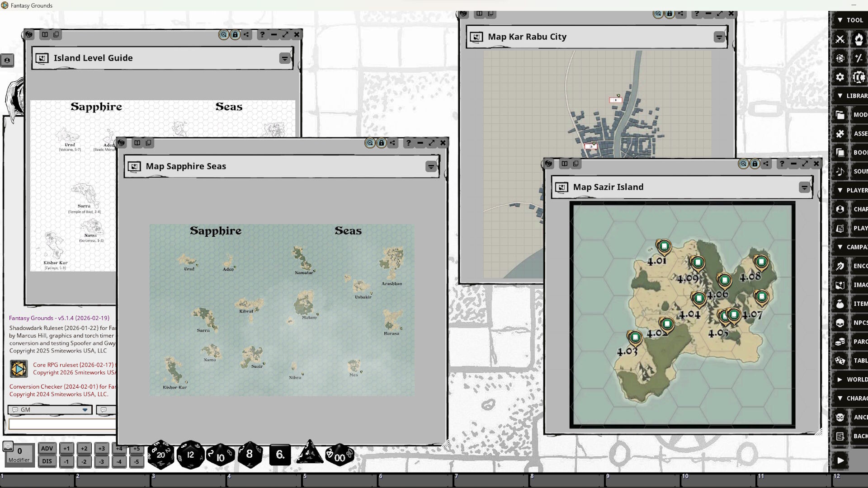
Task: Open the GM identity dropdown in chat
Action: pyautogui.click(x=84, y=410)
